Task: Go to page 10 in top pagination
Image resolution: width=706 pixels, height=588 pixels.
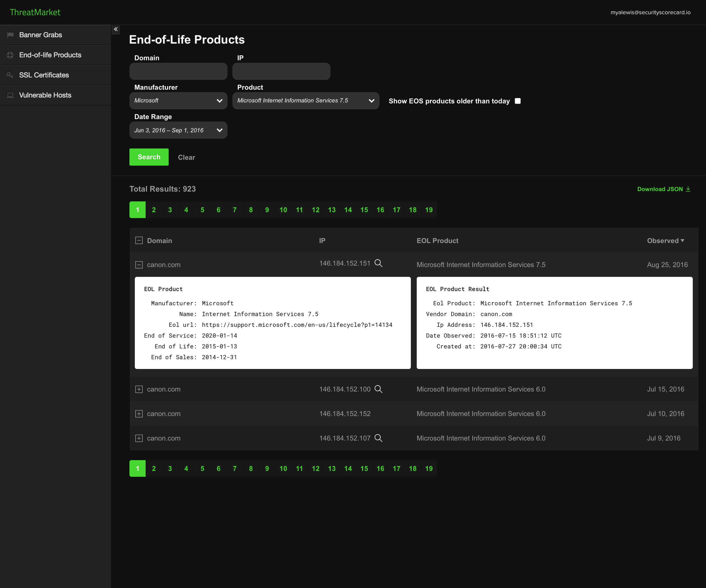Action: click(283, 210)
